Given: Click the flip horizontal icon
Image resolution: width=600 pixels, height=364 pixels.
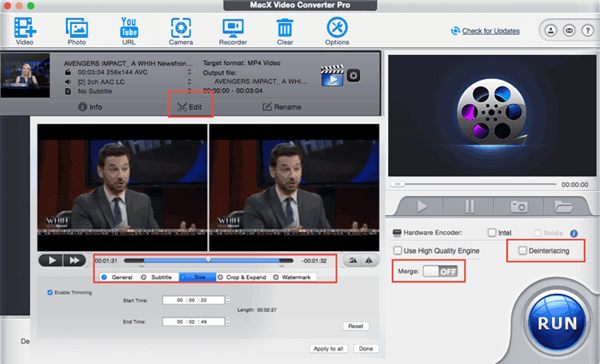Looking at the screenshot, I should (x=352, y=260).
